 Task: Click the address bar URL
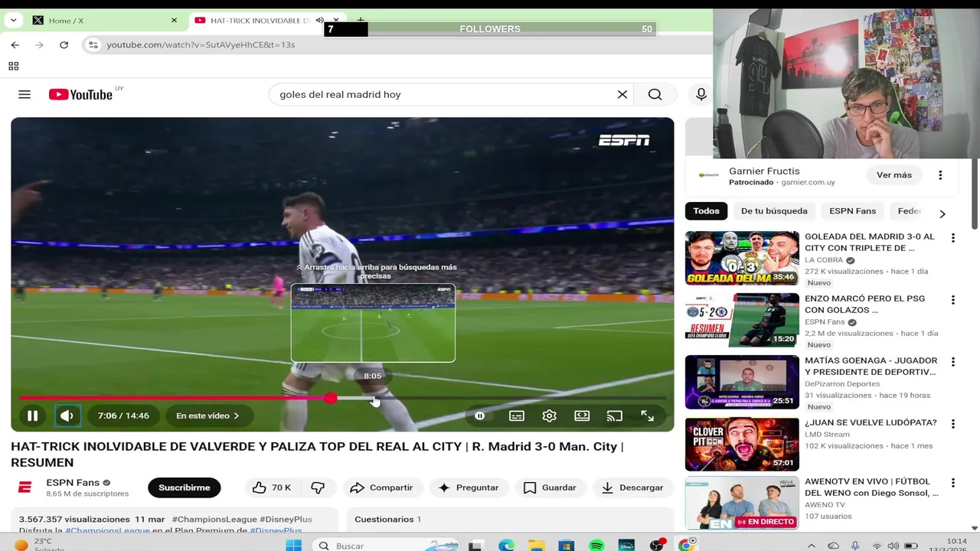201,45
